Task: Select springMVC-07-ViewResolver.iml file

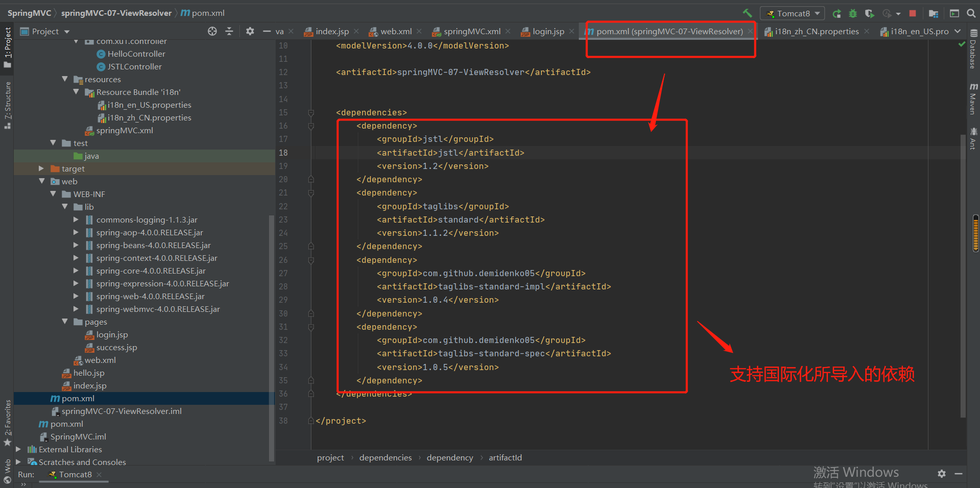Action: click(121, 411)
